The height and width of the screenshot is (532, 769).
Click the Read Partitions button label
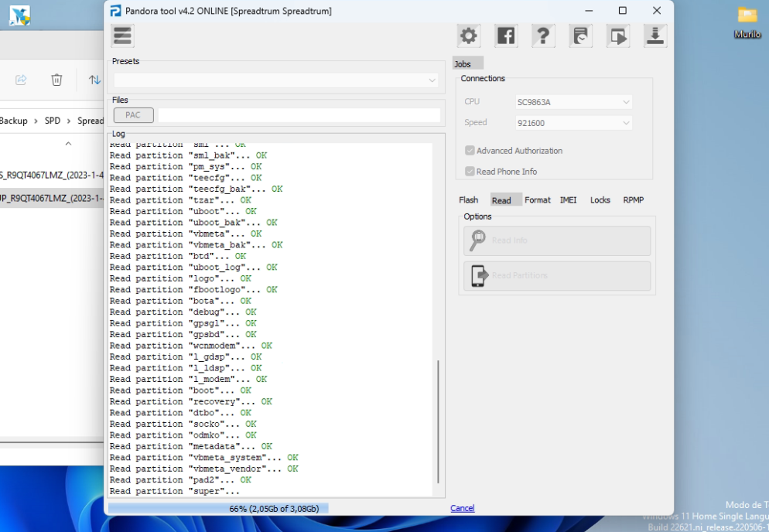519,275
